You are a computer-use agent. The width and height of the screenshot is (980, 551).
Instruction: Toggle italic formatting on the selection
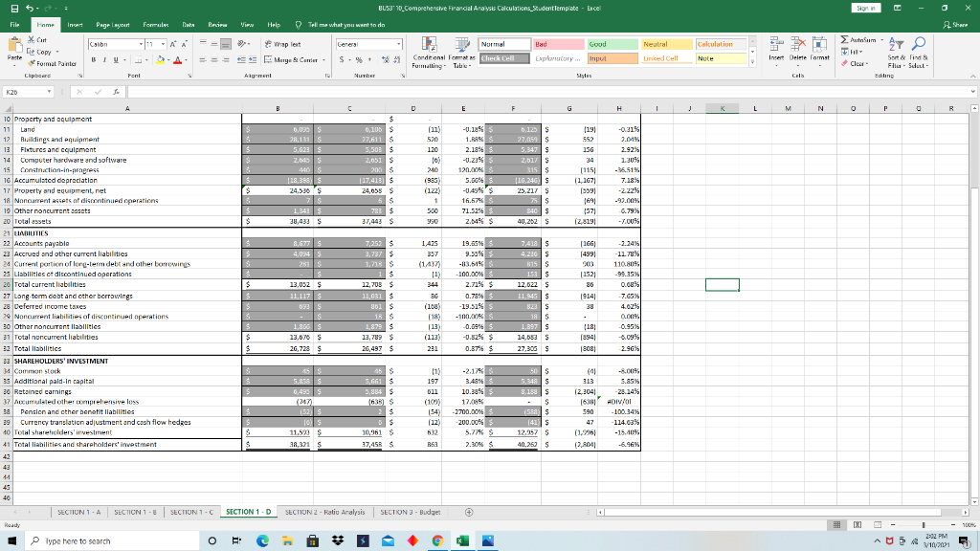pos(104,58)
